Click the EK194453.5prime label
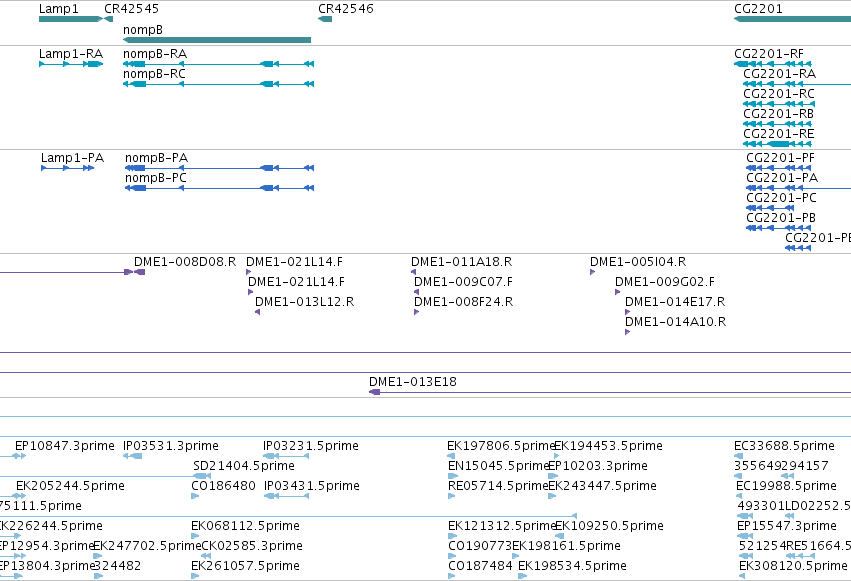Viewport: 851px width, 581px height. 608,446
